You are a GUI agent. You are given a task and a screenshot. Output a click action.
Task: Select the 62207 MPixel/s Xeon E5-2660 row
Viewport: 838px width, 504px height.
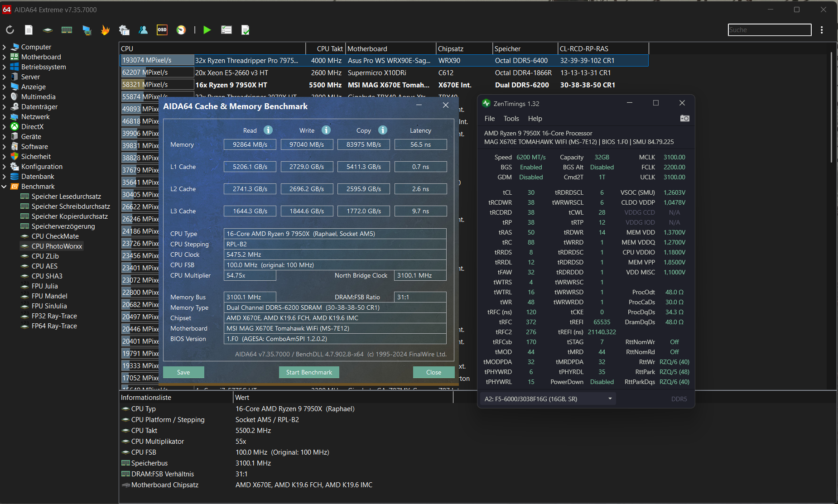(384, 72)
